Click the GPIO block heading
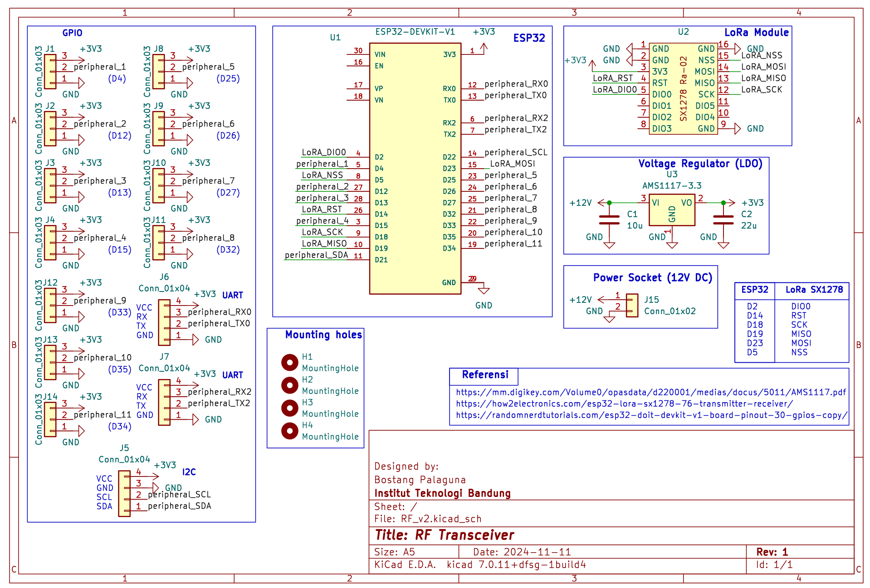870x588 pixels. tap(73, 33)
